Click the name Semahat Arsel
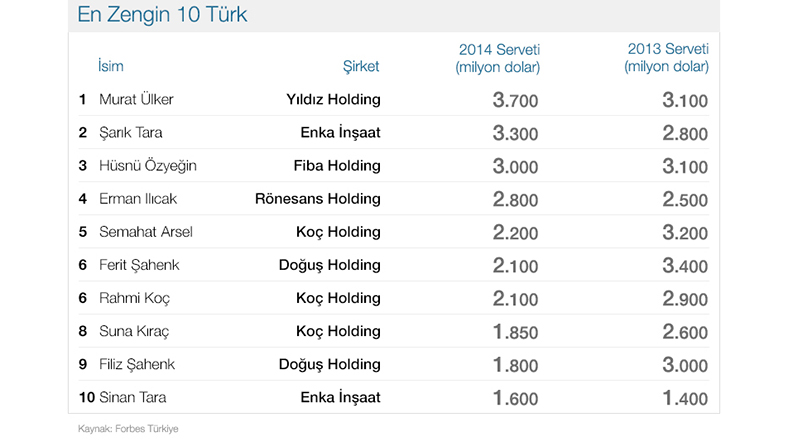 pyautogui.click(x=146, y=232)
